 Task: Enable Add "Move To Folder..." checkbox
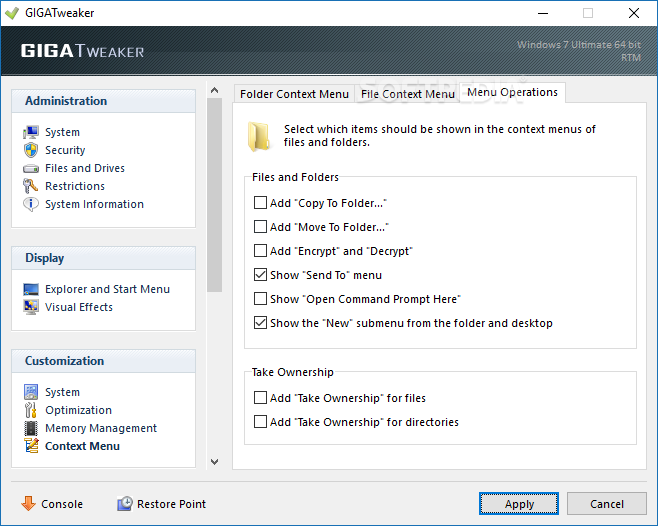click(260, 227)
